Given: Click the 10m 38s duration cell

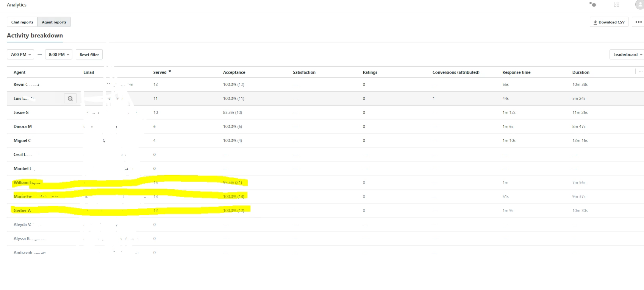Looking at the screenshot, I should tap(580, 84).
